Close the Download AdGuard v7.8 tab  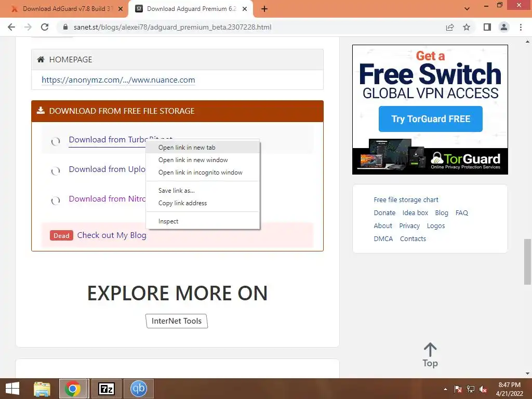point(121,9)
